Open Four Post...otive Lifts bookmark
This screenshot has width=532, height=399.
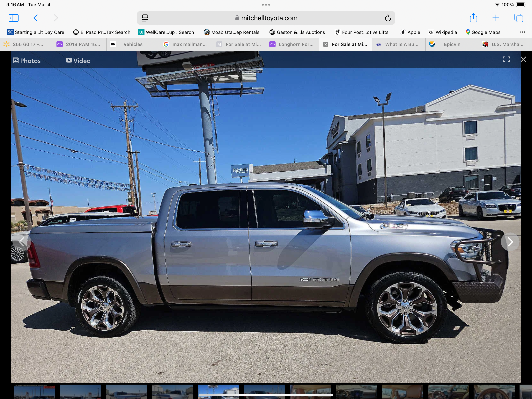pos(362,32)
